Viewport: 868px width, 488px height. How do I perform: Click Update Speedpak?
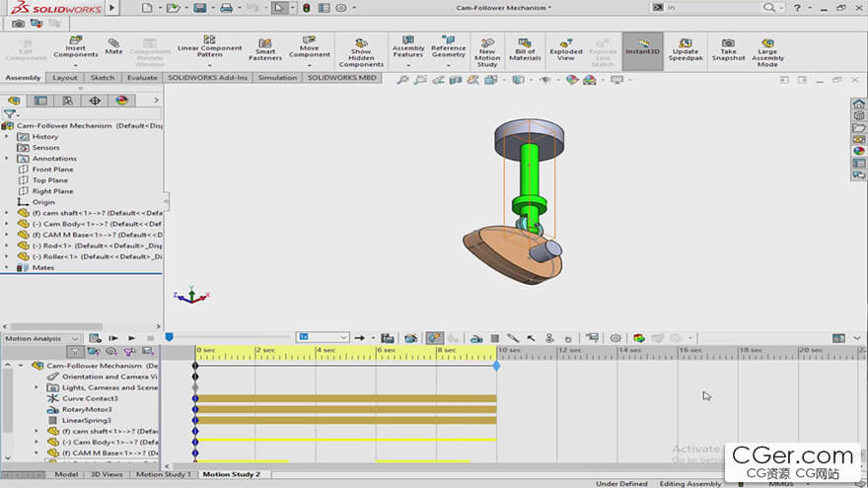pyautogui.click(x=686, y=50)
